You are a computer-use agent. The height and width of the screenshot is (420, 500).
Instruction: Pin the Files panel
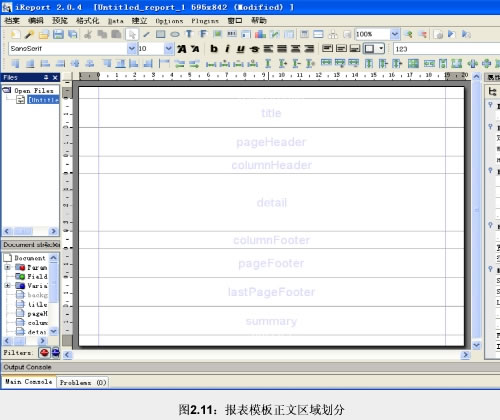coord(46,78)
